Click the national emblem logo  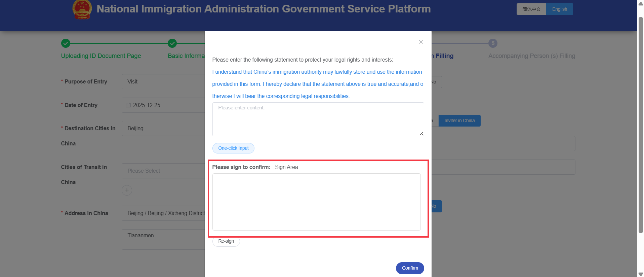tap(82, 9)
